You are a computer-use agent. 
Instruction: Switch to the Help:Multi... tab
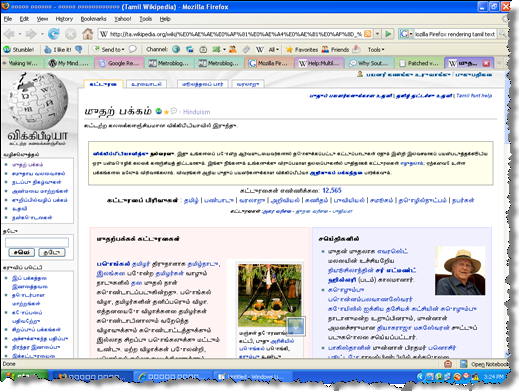(x=319, y=63)
